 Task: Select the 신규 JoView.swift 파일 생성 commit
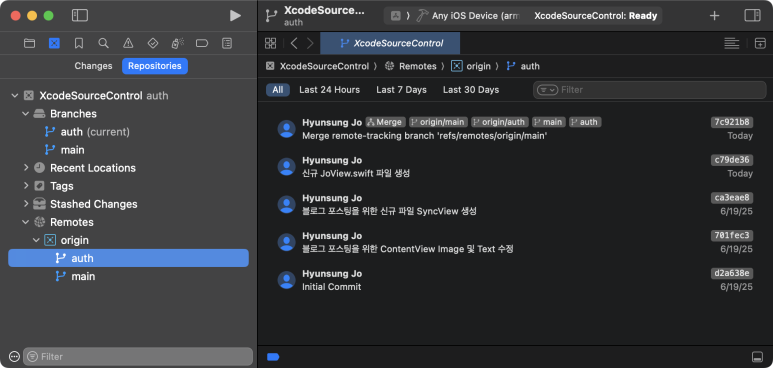tap(515, 167)
